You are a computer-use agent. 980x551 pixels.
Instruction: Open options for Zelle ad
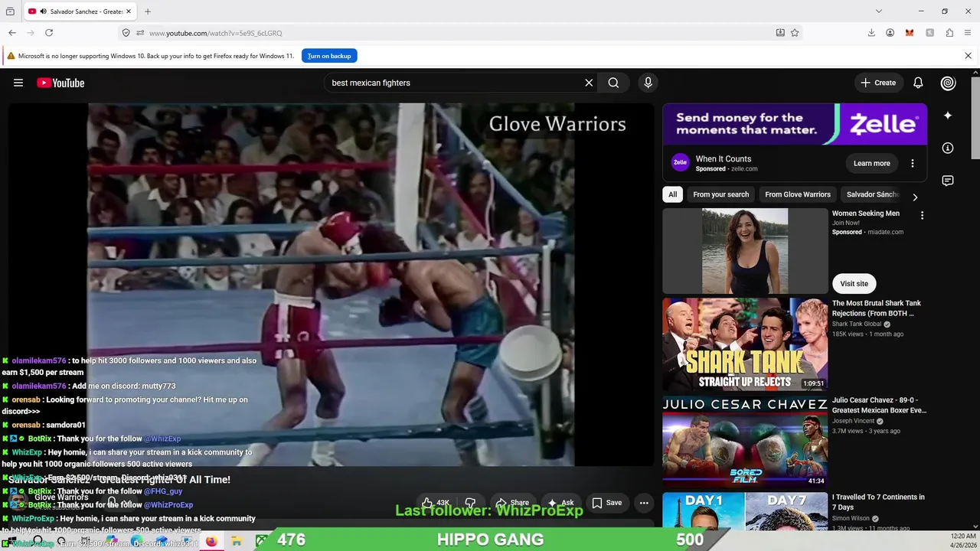(912, 163)
